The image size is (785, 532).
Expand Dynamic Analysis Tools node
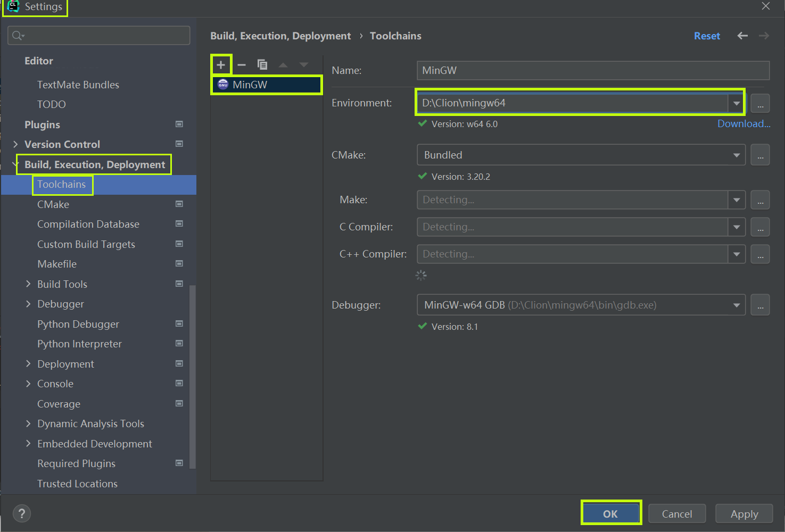(28, 423)
